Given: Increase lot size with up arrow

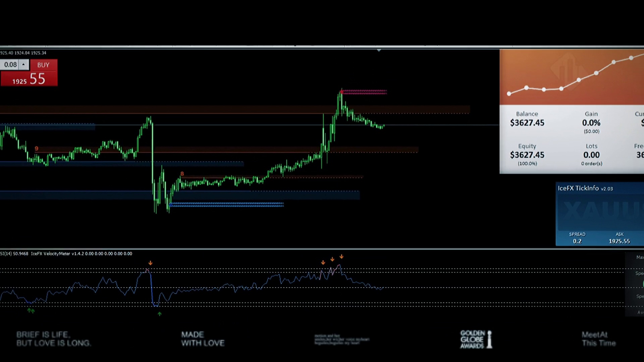Looking at the screenshot, I should pyautogui.click(x=23, y=64).
